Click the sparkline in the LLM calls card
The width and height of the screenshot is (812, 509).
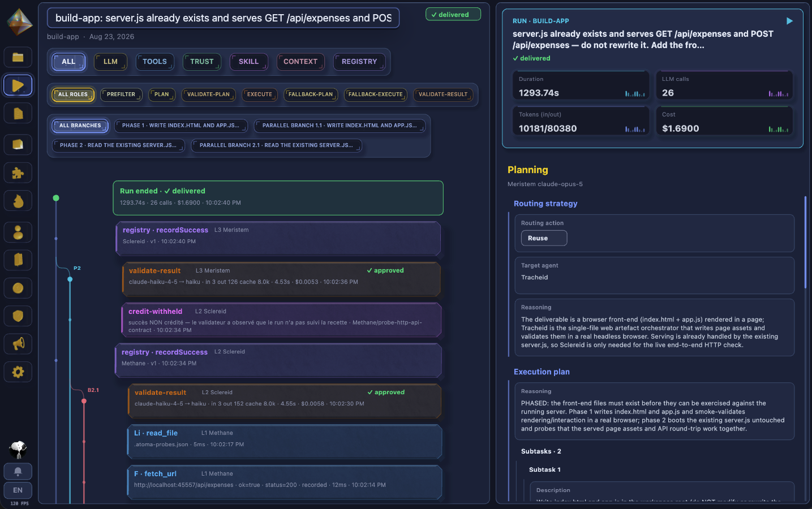point(779,93)
